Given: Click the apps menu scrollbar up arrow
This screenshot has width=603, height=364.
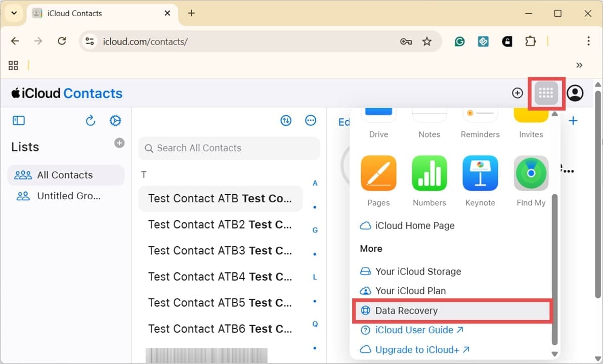Looking at the screenshot, I should click(554, 114).
